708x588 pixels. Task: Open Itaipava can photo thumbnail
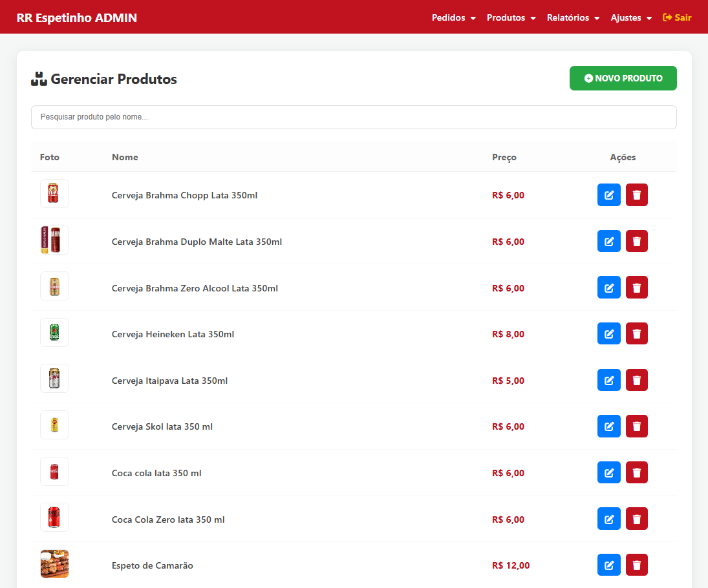tap(54, 379)
